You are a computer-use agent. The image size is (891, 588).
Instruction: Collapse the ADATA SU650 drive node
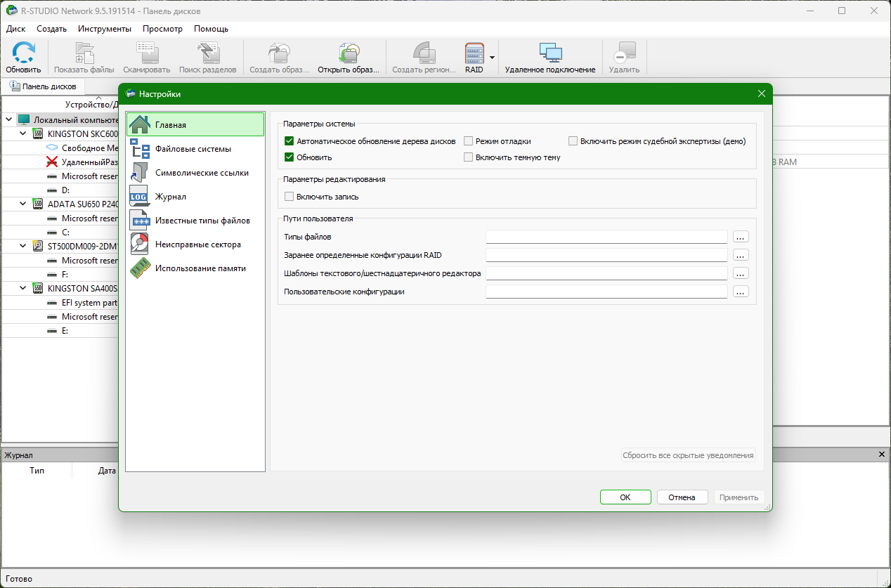(23, 204)
